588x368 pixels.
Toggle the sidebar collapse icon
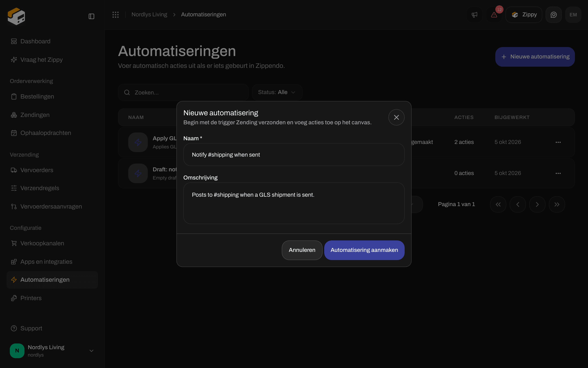pos(91,16)
